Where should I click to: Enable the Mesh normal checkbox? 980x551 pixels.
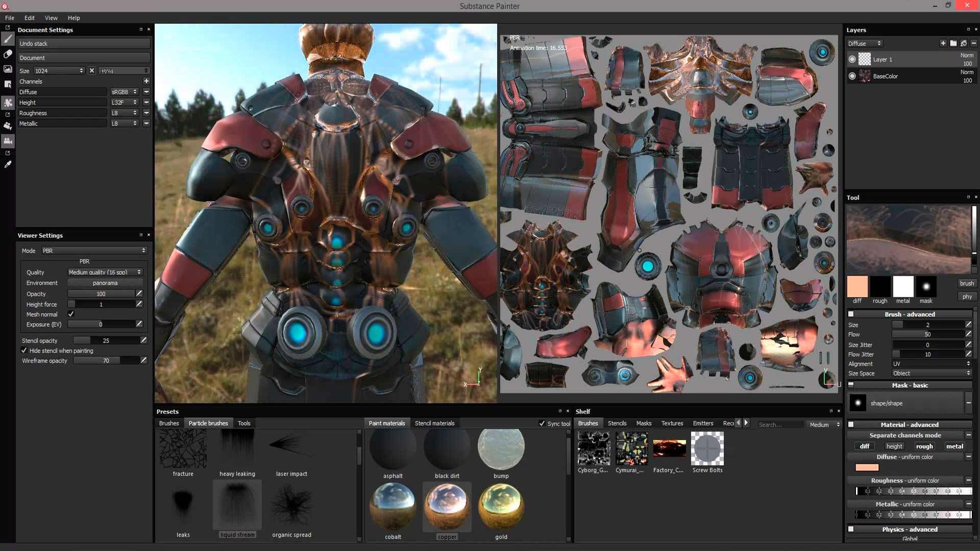click(x=71, y=314)
